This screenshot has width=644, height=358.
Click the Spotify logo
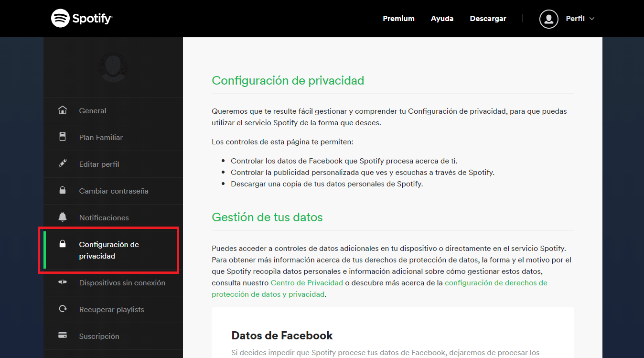tap(82, 18)
